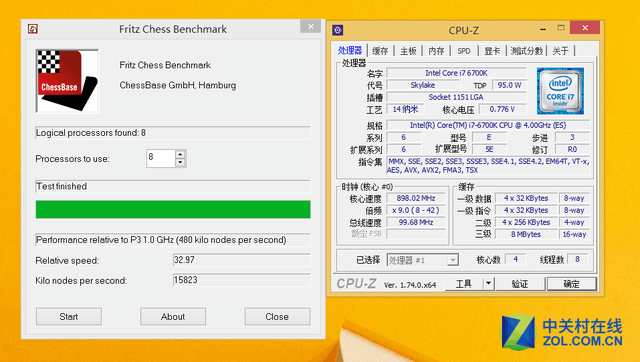Screen dimensions: 640x362
Task: Click the specification field i7-6700K CPU @ 4.00GHz
Action: [x=488, y=125]
